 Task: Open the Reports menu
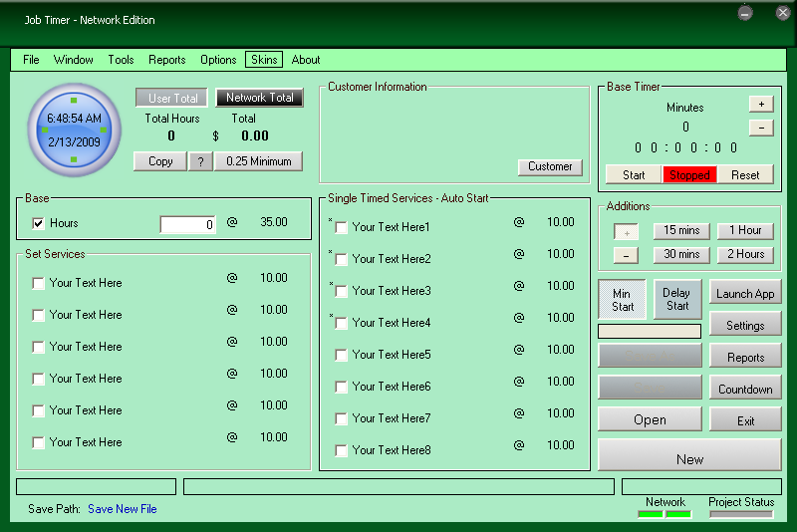tap(166, 60)
